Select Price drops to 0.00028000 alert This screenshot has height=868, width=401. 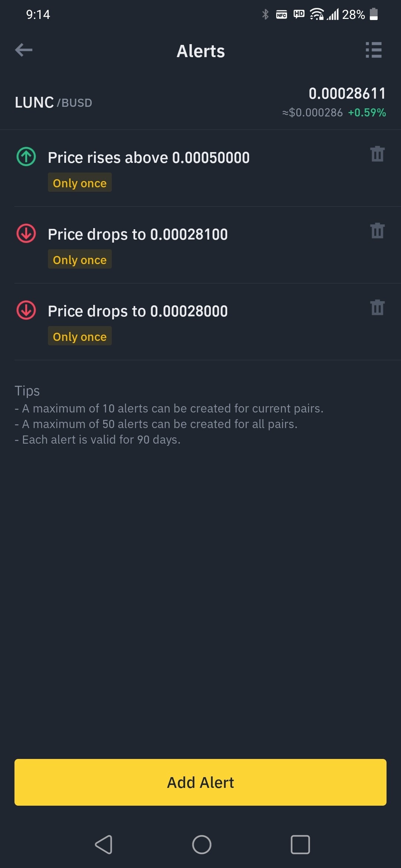[x=138, y=311]
